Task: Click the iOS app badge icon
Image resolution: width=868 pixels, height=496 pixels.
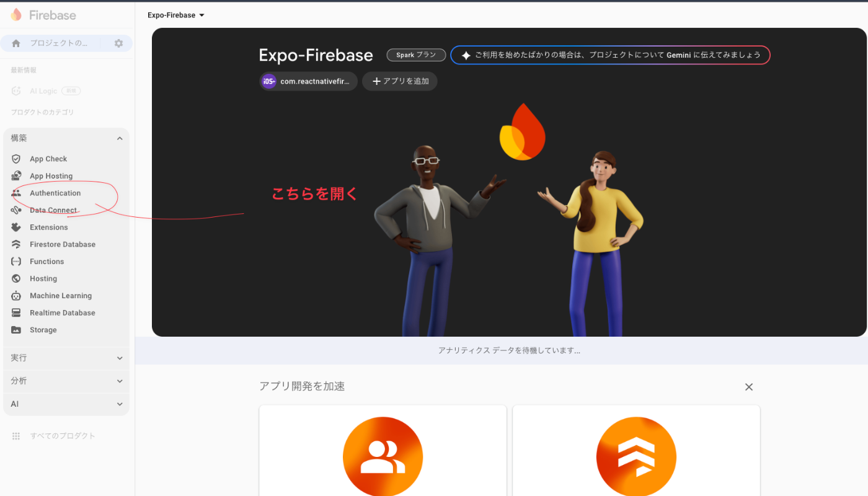Action: tap(268, 81)
